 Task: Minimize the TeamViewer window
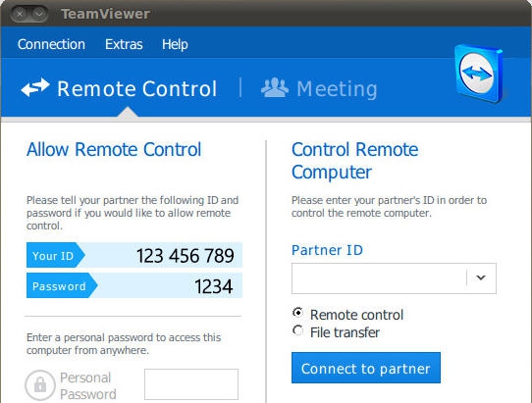[39, 14]
